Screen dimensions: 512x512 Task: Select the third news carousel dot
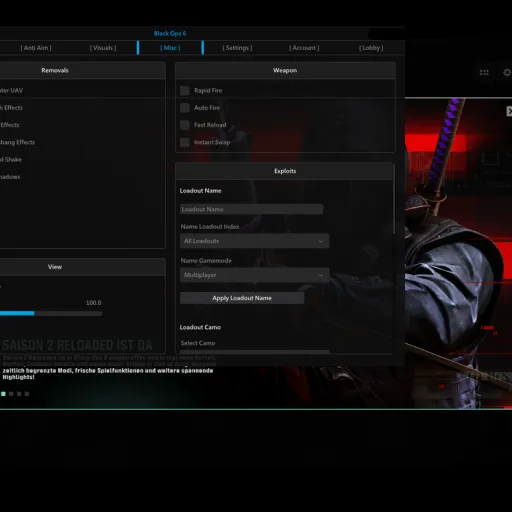[x=19, y=394]
